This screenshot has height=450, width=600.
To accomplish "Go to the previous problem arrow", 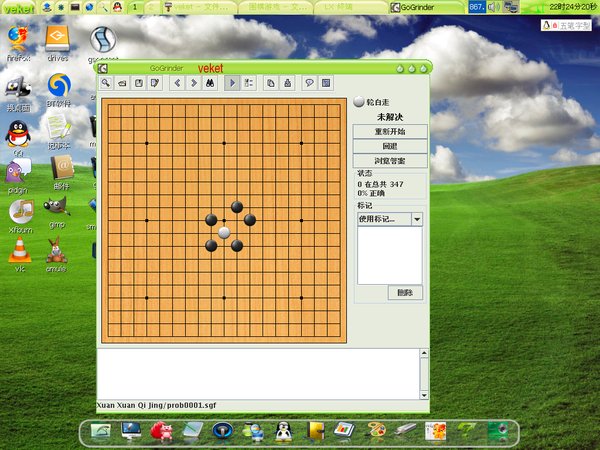I will 177,83.
